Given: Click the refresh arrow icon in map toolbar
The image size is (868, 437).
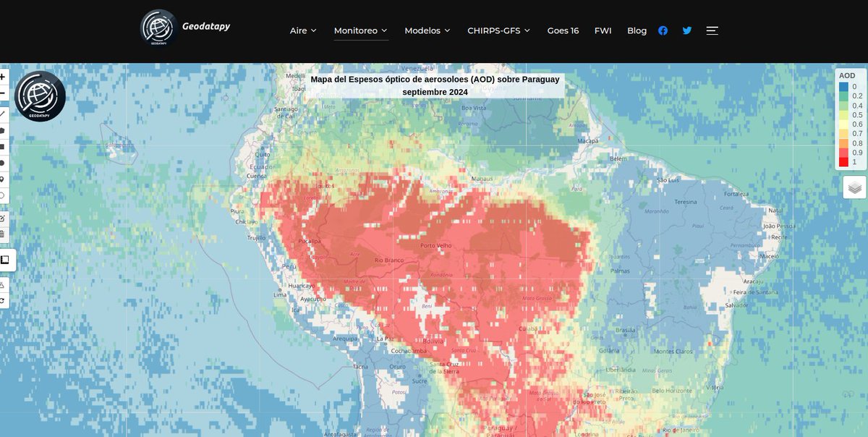Looking at the screenshot, I should (3, 301).
